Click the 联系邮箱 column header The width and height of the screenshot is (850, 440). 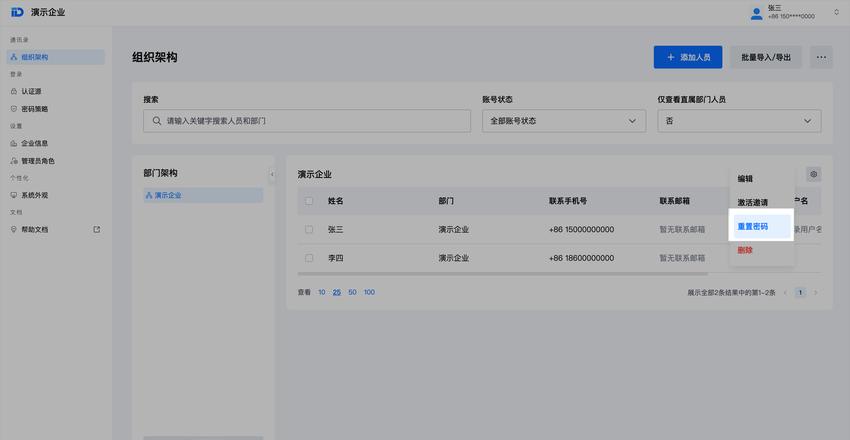674,201
